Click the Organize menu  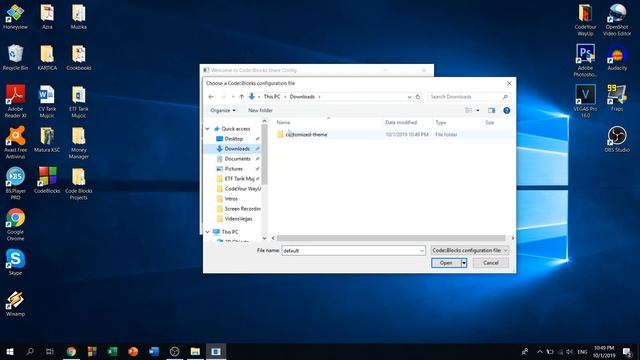pyautogui.click(x=223, y=111)
